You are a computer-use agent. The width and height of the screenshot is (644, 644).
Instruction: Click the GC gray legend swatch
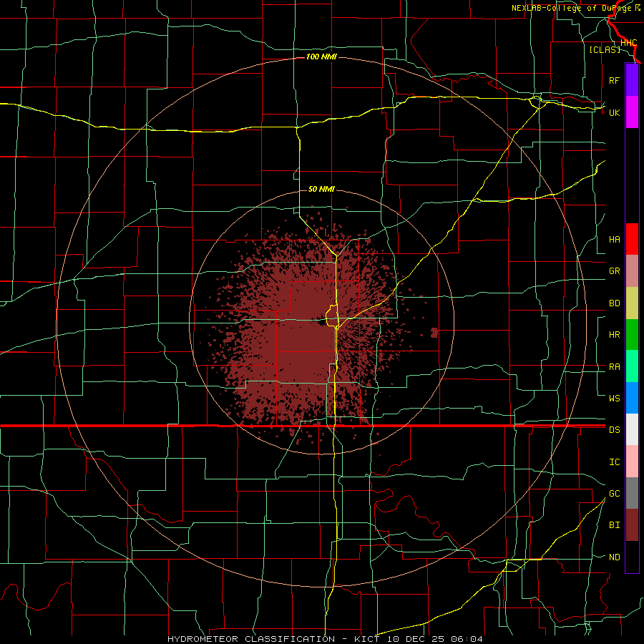pos(632,493)
